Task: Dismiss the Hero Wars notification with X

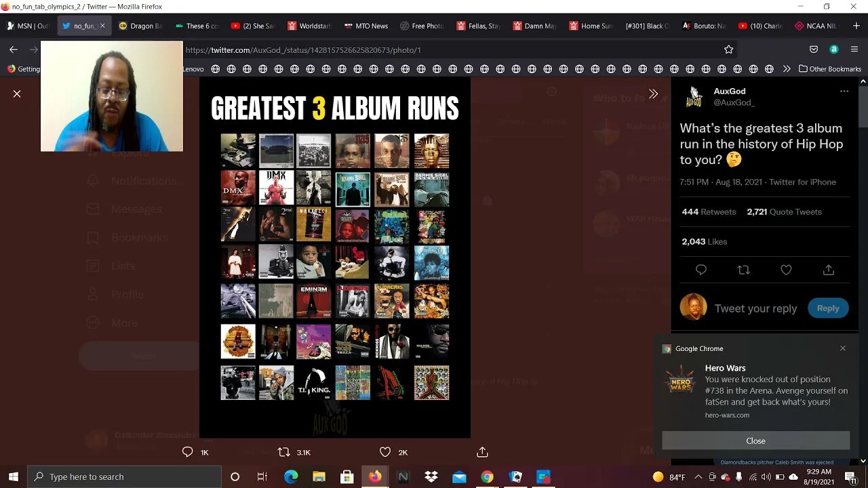Action: click(x=843, y=348)
